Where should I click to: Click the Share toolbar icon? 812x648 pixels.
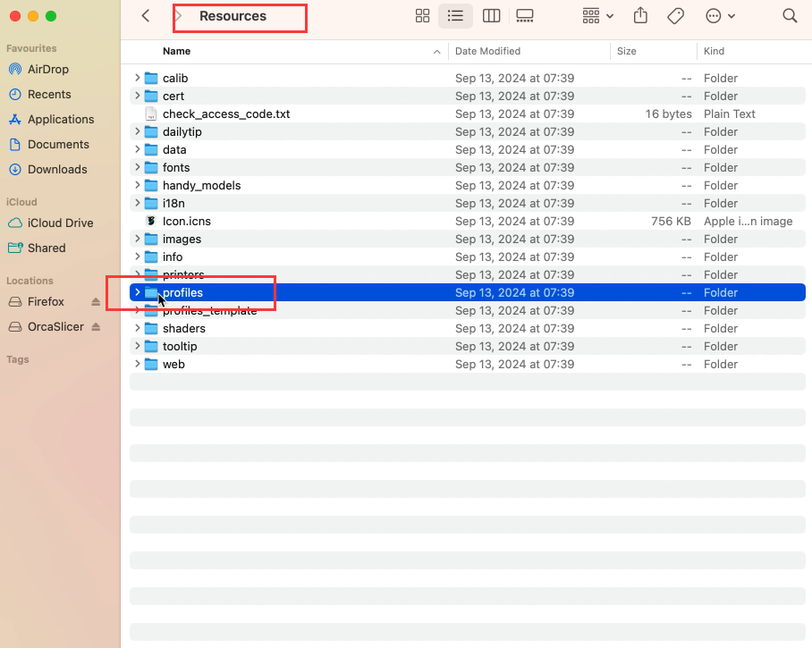(640, 15)
